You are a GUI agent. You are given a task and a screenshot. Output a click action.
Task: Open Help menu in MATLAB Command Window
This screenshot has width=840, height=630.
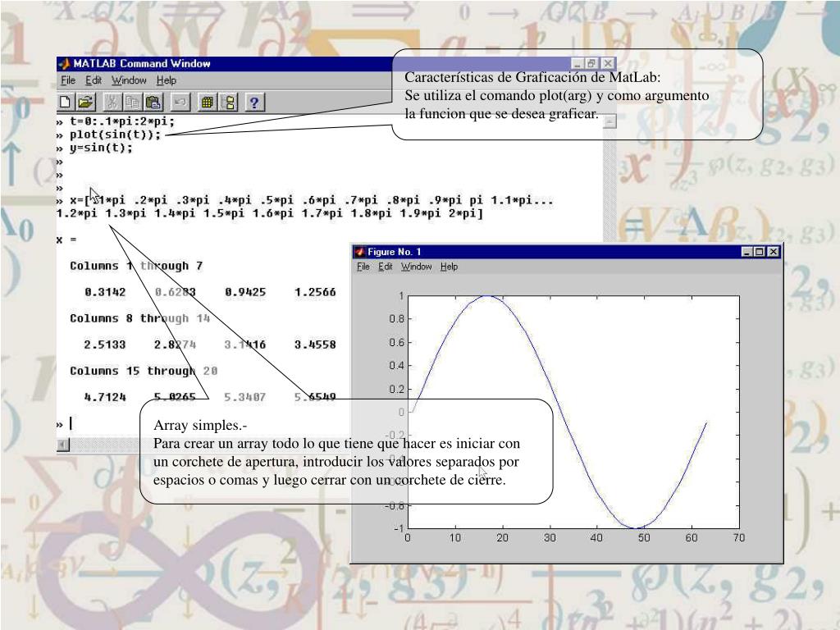[x=166, y=80]
